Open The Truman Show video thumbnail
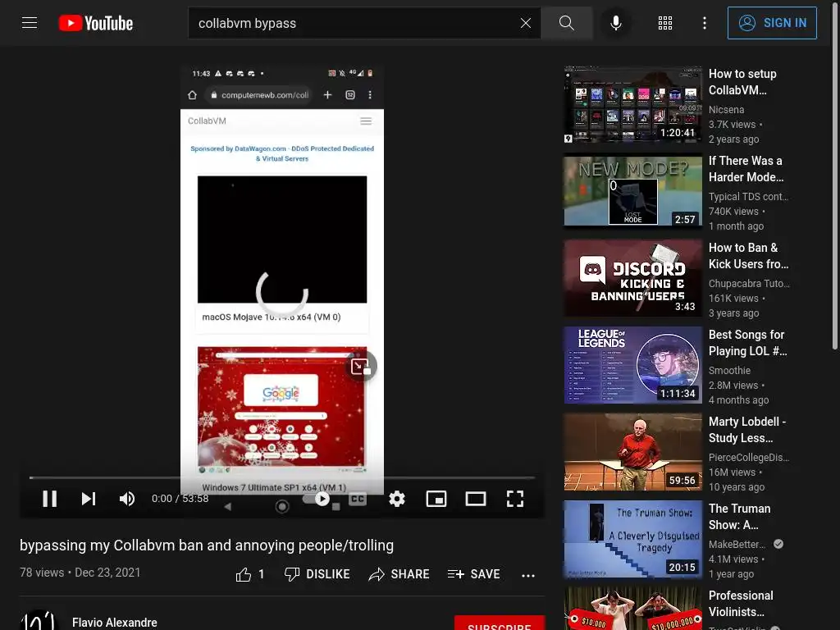 click(x=632, y=539)
